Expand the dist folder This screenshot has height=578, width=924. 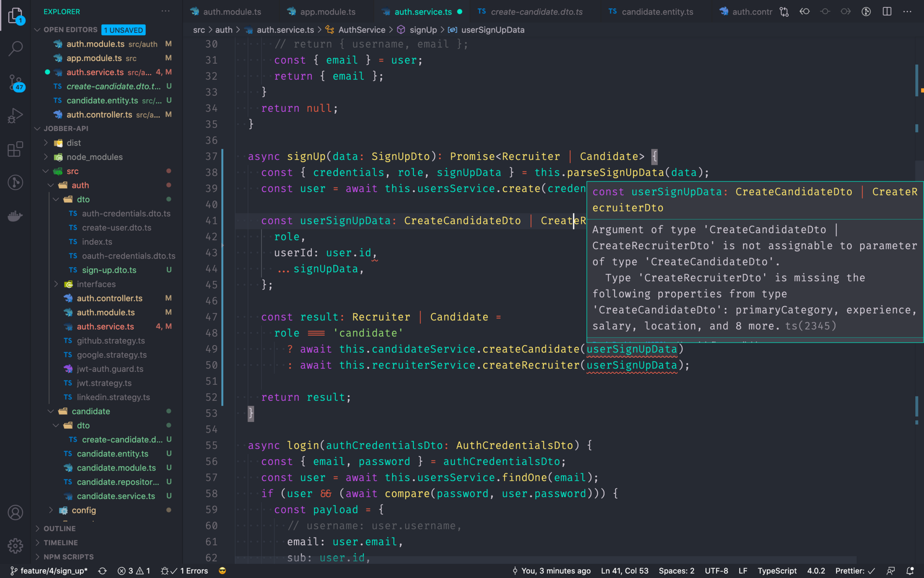[x=46, y=143]
